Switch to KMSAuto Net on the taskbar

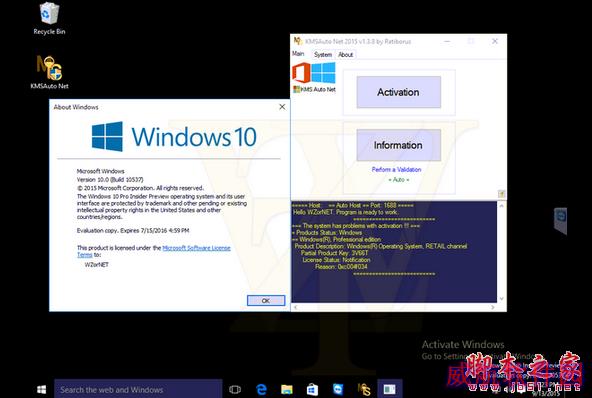click(x=364, y=389)
